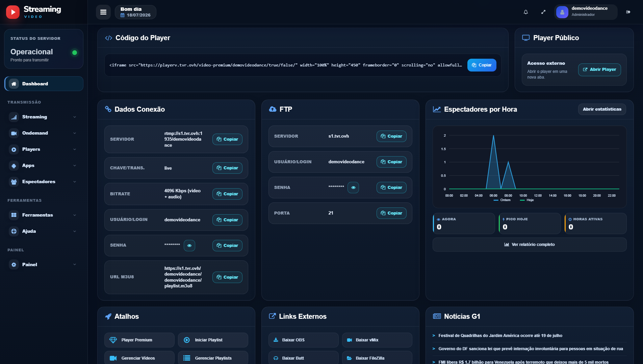Expand the Ajuda menu chevron

click(x=75, y=231)
